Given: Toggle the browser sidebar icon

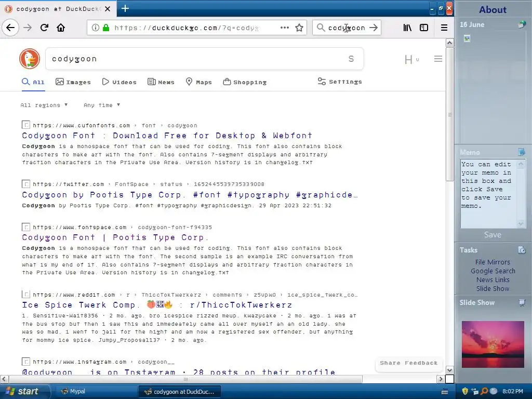Looking at the screenshot, I should (424, 28).
